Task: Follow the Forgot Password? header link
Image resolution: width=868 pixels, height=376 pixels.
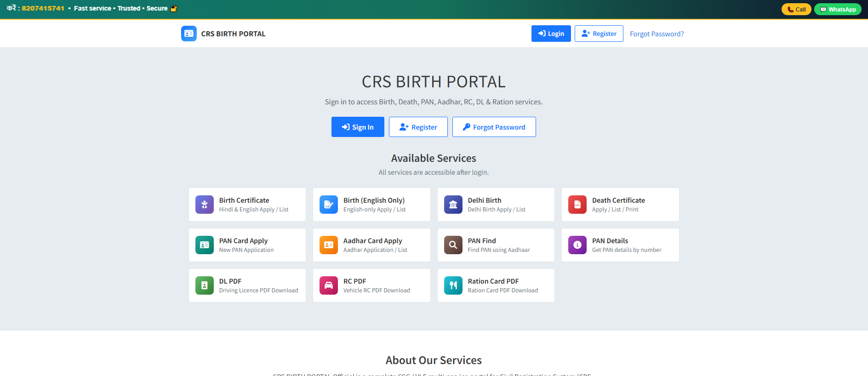Action: point(657,34)
